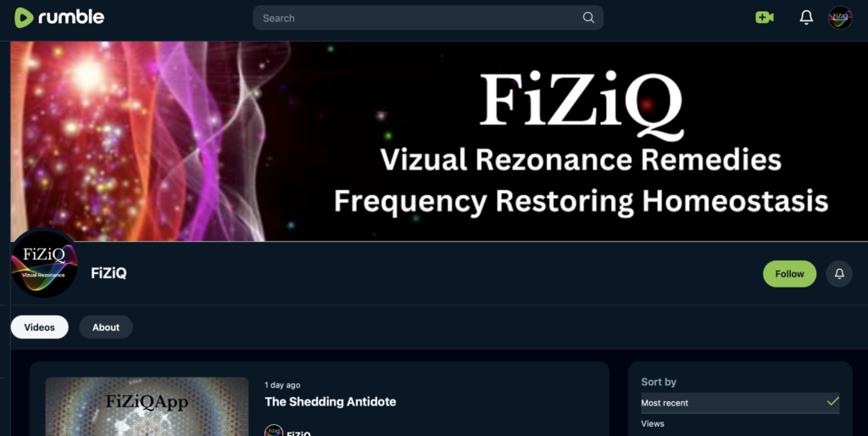This screenshot has height=436, width=868.
Task: Switch to the About tab
Action: click(x=106, y=327)
